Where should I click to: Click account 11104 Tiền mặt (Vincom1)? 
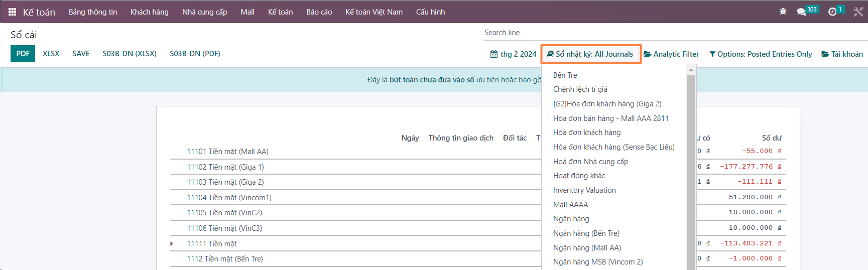[229, 198]
